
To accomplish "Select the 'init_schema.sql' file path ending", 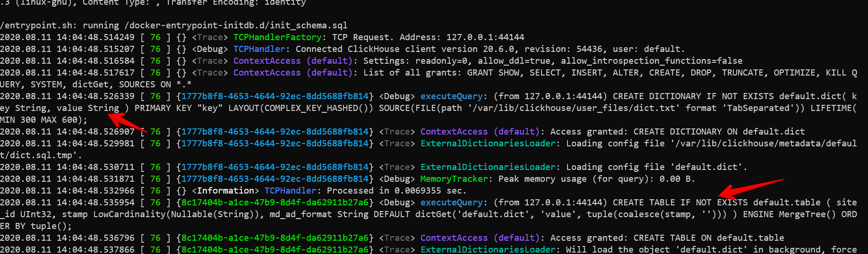I will coord(308,25).
